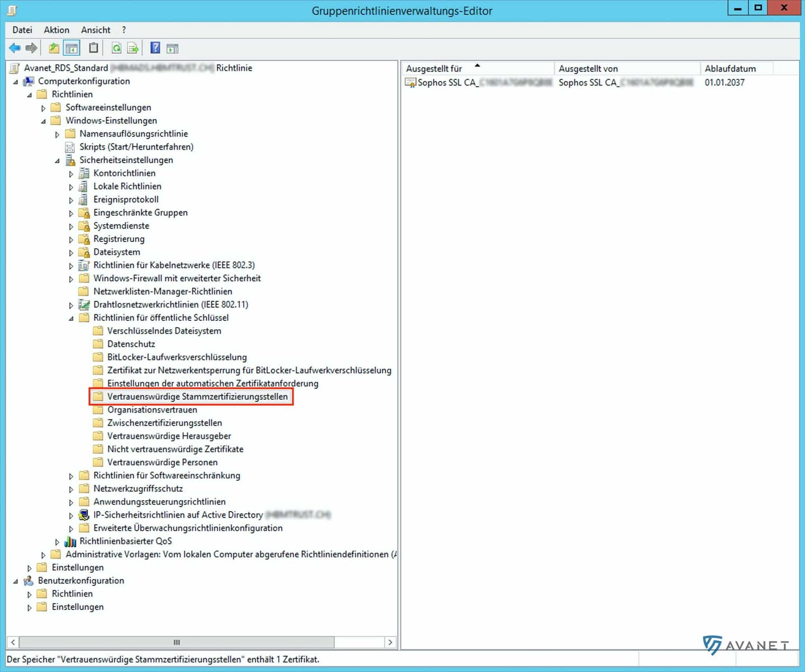Open the Ansicht menu

pos(96,30)
